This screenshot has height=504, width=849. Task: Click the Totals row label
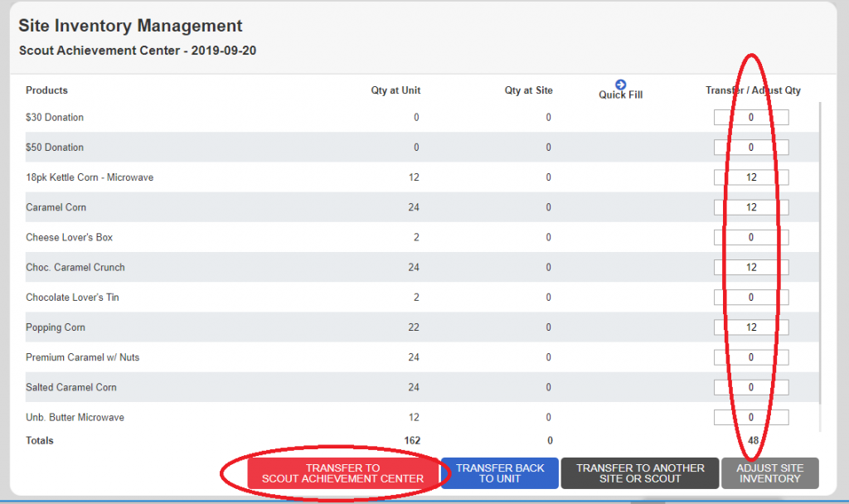40,441
